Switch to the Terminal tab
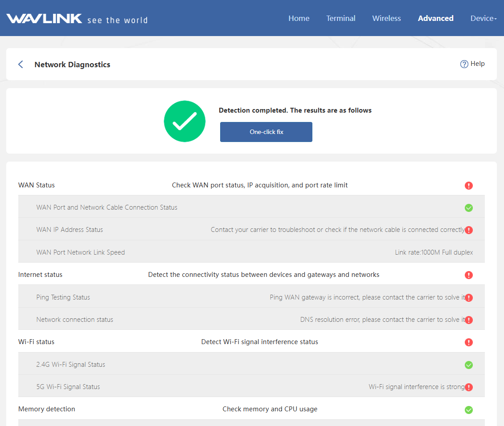Image resolution: width=504 pixels, height=426 pixels. tap(340, 18)
